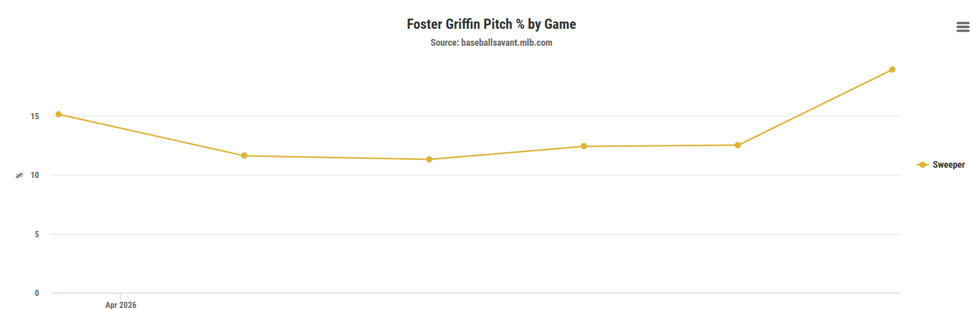Click the Foster Griffin Pitch % chart title

click(x=491, y=24)
